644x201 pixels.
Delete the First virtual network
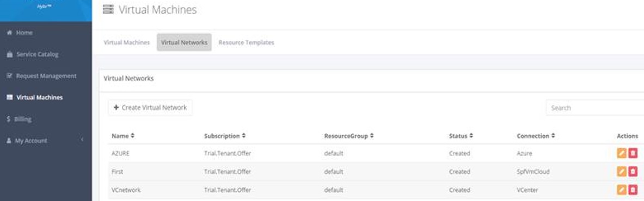click(x=633, y=172)
